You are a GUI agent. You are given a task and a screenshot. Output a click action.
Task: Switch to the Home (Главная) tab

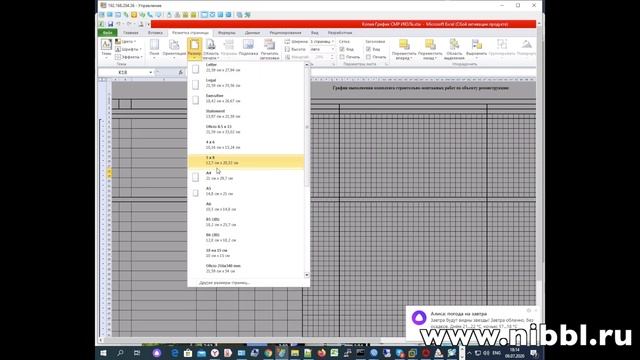click(x=131, y=33)
